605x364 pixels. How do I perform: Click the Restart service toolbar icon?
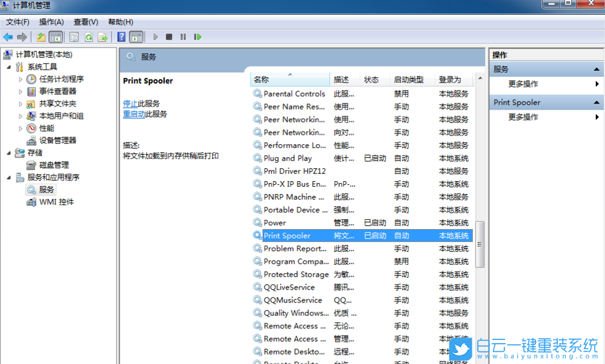click(x=197, y=37)
